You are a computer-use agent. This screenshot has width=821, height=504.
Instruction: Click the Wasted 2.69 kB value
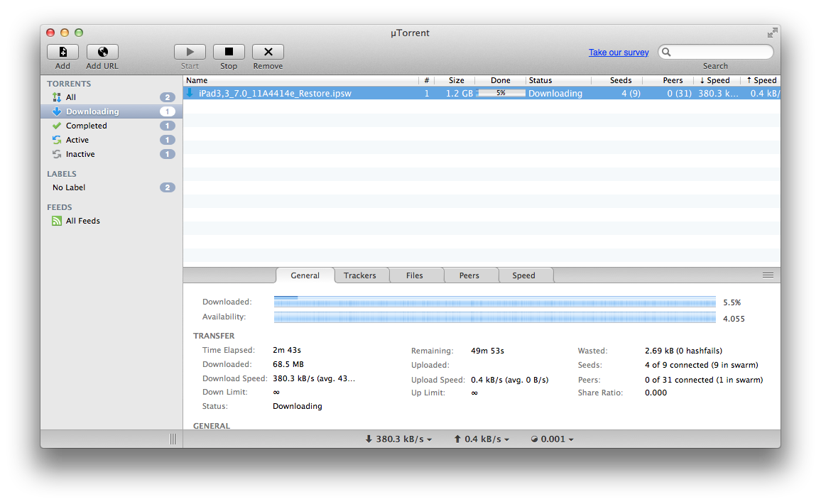(x=684, y=351)
